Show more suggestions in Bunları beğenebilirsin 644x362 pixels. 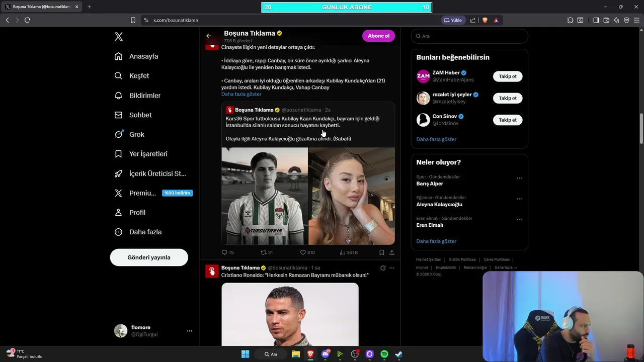436,139
